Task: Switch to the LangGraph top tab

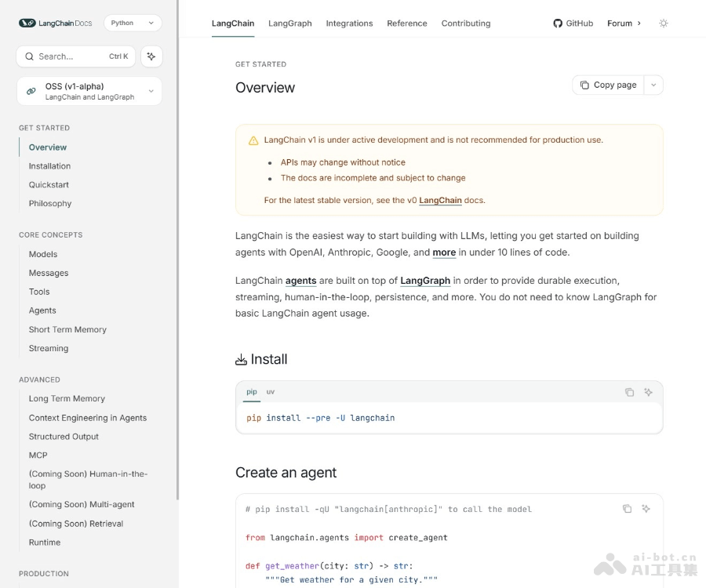Action: click(x=289, y=24)
